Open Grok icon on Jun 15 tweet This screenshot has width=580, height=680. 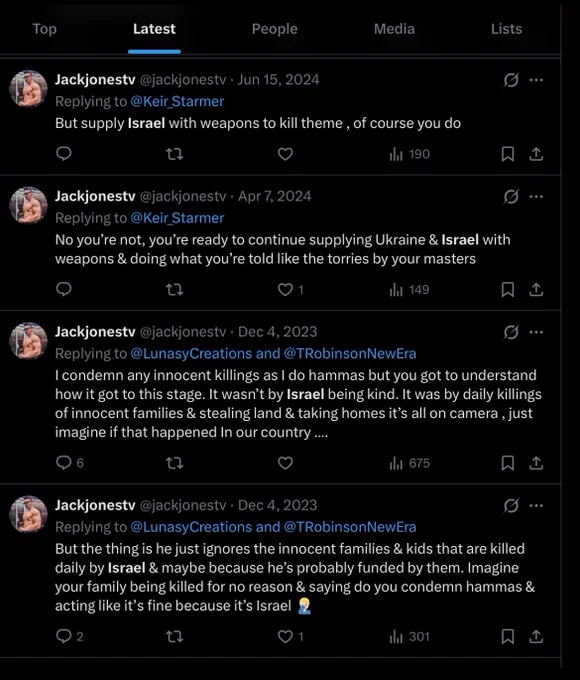[511, 80]
